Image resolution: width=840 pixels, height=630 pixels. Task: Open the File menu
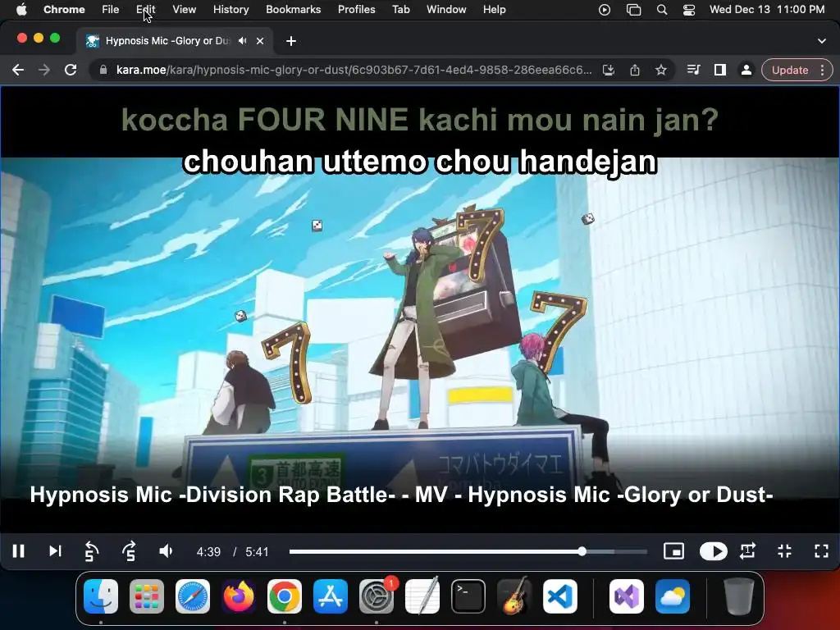click(111, 10)
